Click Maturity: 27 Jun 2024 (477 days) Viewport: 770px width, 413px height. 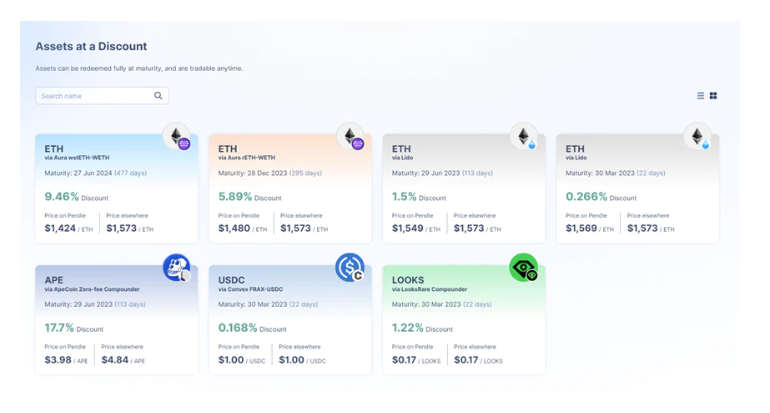coord(95,173)
